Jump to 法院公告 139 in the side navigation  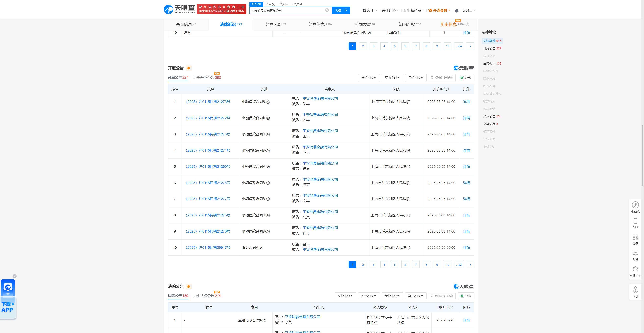tap(492, 64)
